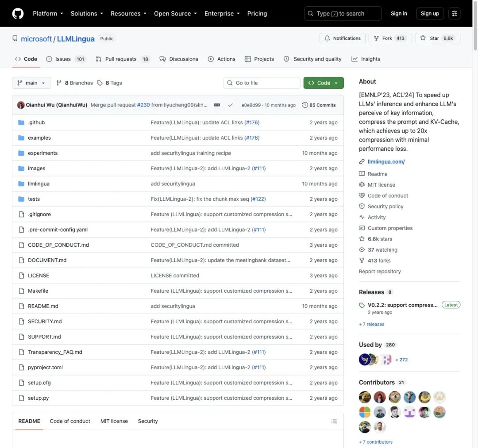The height and width of the screenshot is (448, 478).
Task: Open .pre-commit-config.yaml file
Action: (x=58, y=230)
